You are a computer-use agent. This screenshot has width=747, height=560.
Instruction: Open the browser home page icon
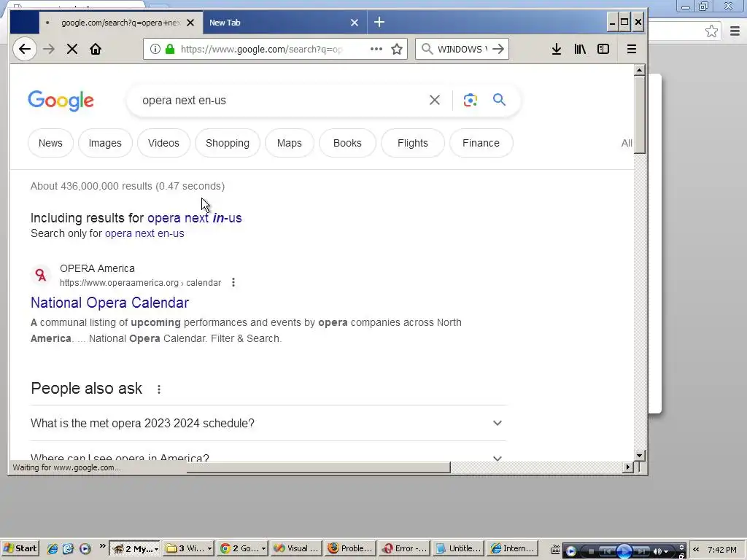click(96, 49)
